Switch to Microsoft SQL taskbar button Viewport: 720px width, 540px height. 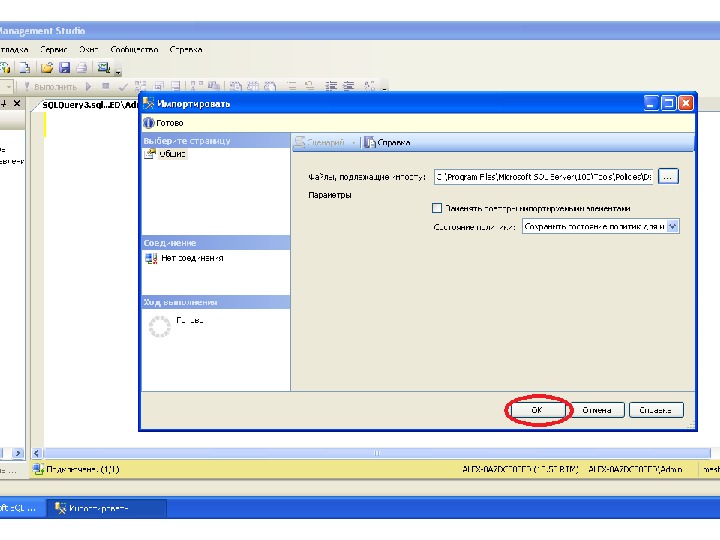pyautogui.click(x=22, y=508)
